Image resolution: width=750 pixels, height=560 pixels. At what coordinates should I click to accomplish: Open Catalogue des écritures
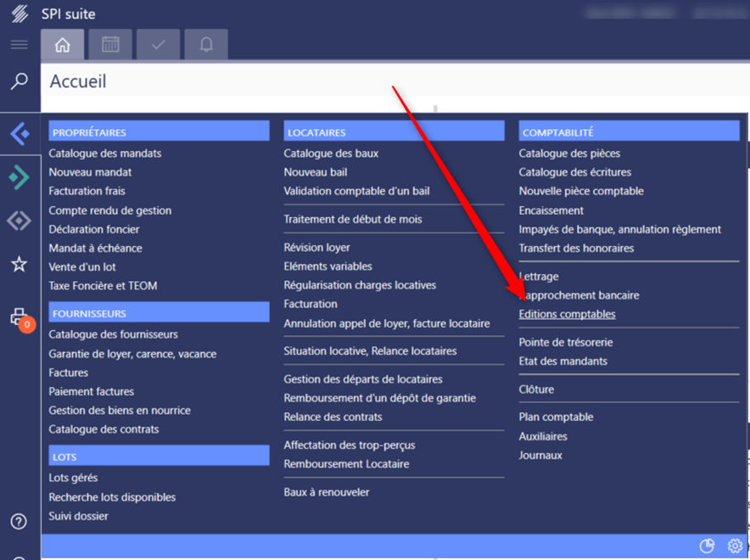(x=575, y=172)
